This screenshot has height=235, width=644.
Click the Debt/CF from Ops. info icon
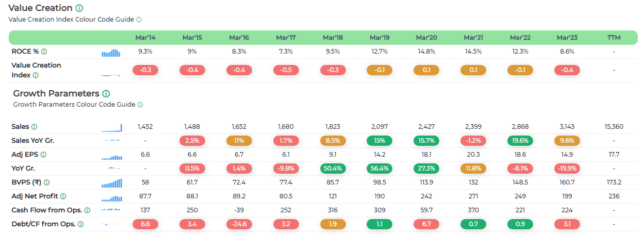(x=80, y=224)
